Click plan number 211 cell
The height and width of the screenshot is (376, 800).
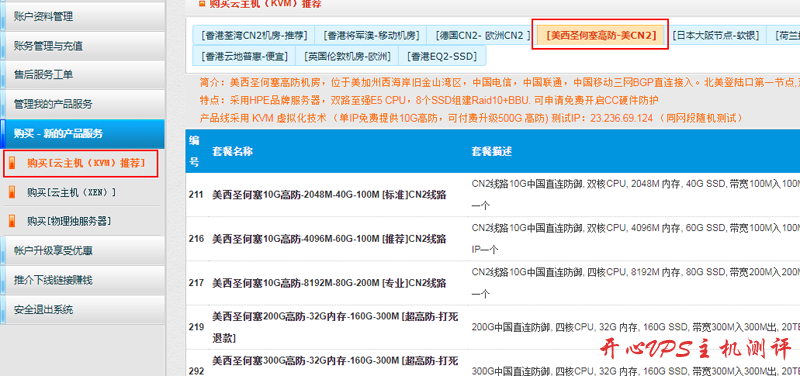[x=196, y=195]
